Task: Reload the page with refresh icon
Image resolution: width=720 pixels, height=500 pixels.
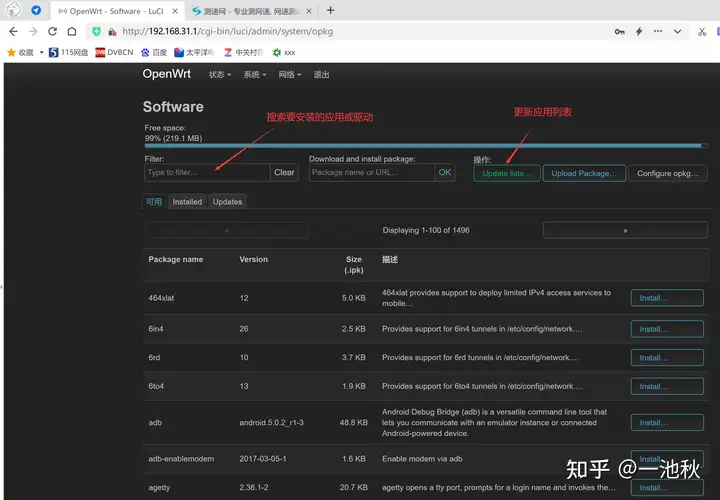Action: tap(52, 31)
